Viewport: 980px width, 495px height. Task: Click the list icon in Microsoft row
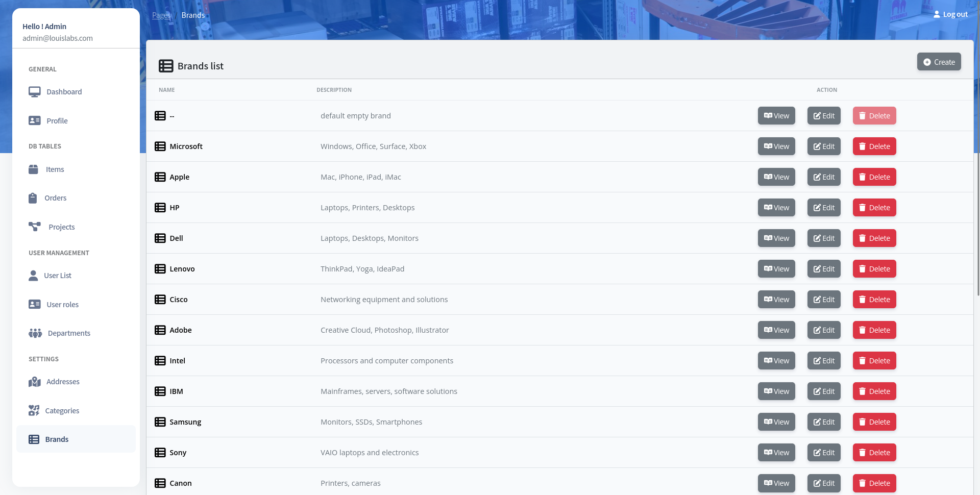coord(160,146)
